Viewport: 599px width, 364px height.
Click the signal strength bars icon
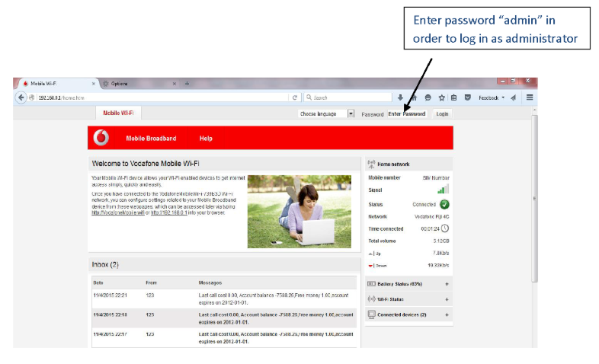pyautogui.click(x=443, y=189)
